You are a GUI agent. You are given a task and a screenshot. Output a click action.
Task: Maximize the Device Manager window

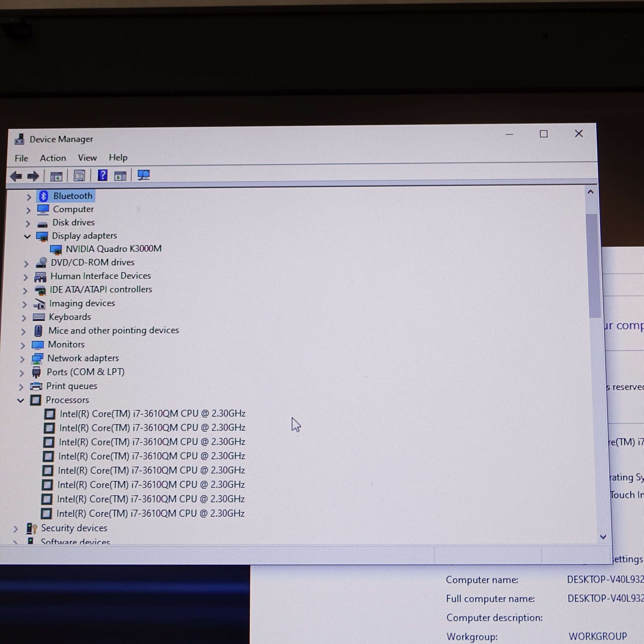(544, 134)
